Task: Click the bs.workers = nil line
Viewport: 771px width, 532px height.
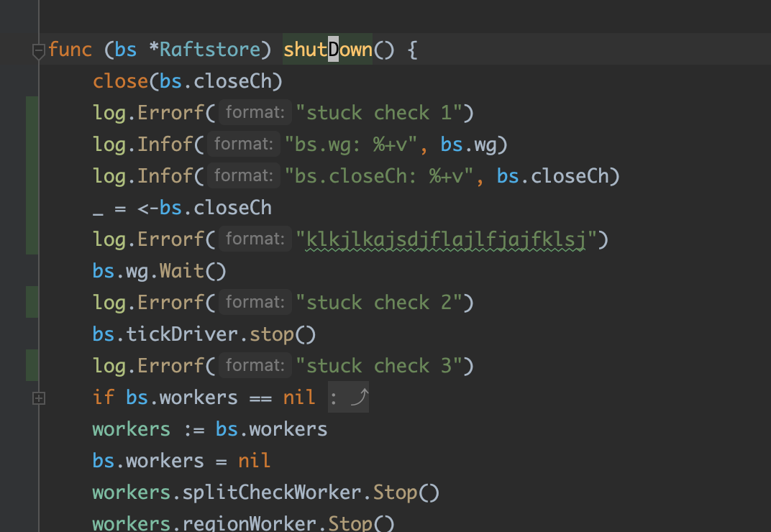Action: tap(181, 461)
